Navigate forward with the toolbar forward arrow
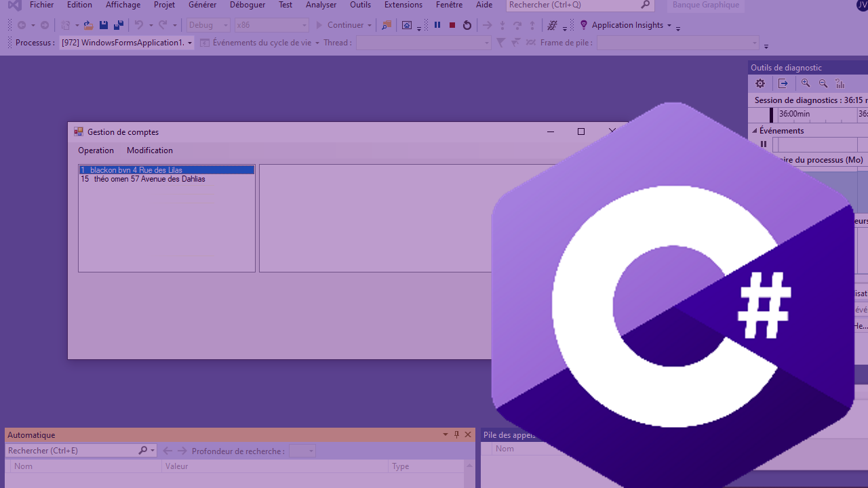The height and width of the screenshot is (488, 868). pyautogui.click(x=45, y=25)
